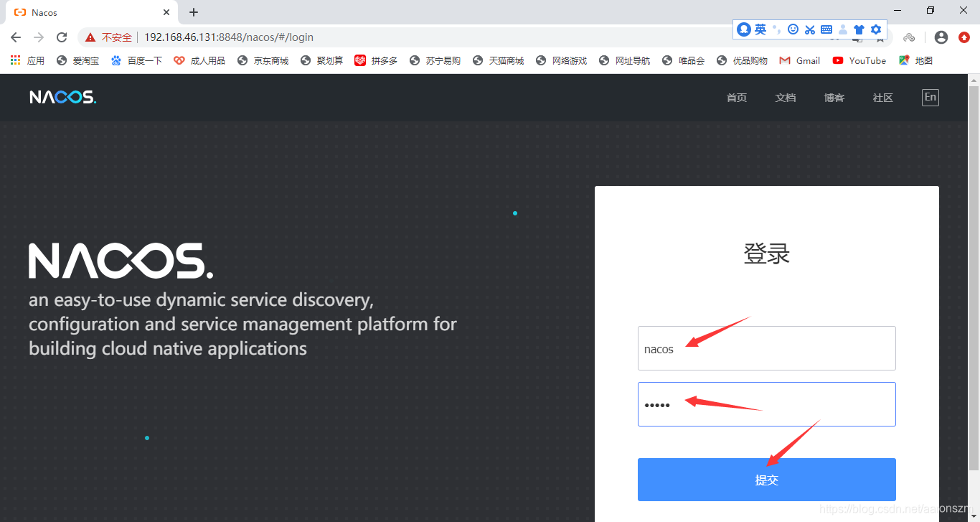Switch language with the En button
The image size is (980, 522).
point(930,97)
